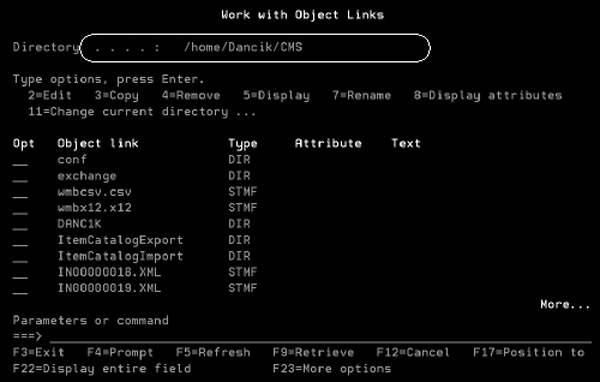Click the wmbx12.x12 object link
The width and height of the screenshot is (600, 382).
[x=95, y=208]
